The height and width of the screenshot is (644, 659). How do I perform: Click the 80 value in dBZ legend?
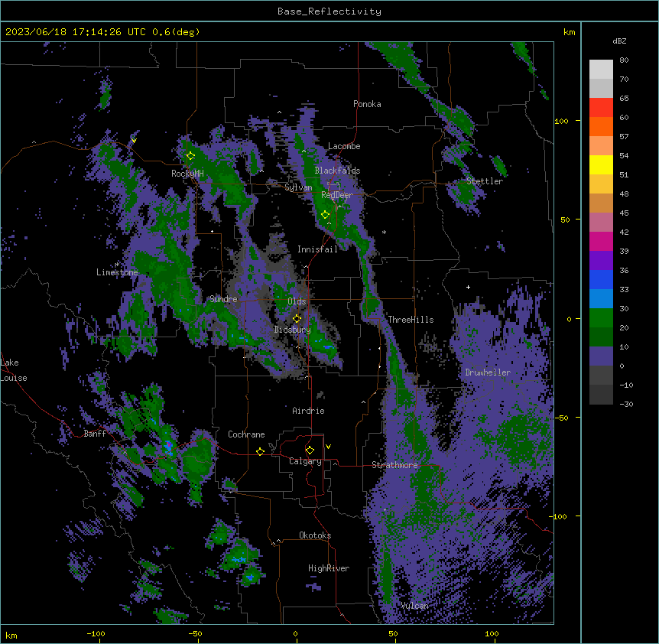pos(624,60)
